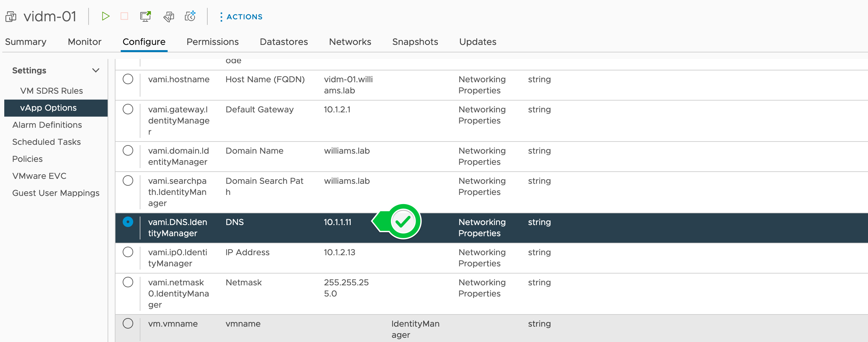This screenshot has height=342, width=868.
Task: Click the vidm-01.williams.lab hostname value
Action: click(x=348, y=85)
